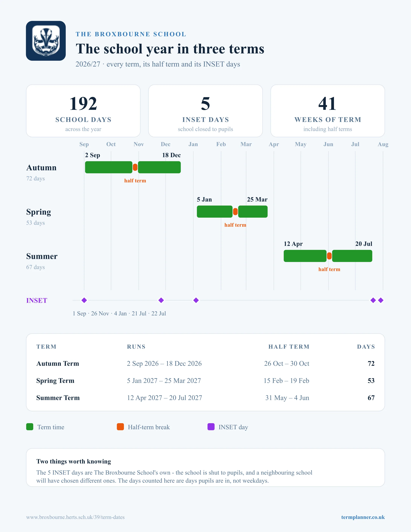Select the INSET diamond marker for 4 Jan
Image resolution: width=411 pixels, height=532 pixels.
coord(196,300)
